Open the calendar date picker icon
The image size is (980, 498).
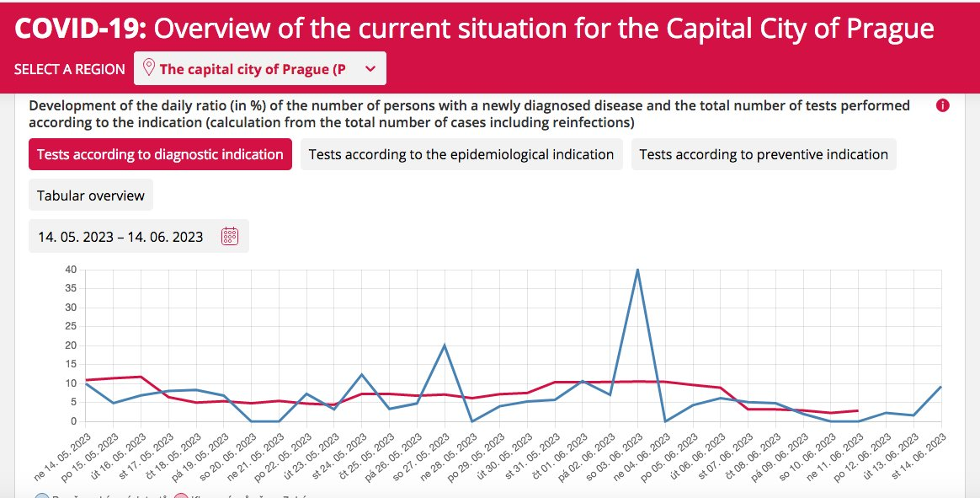(230, 237)
